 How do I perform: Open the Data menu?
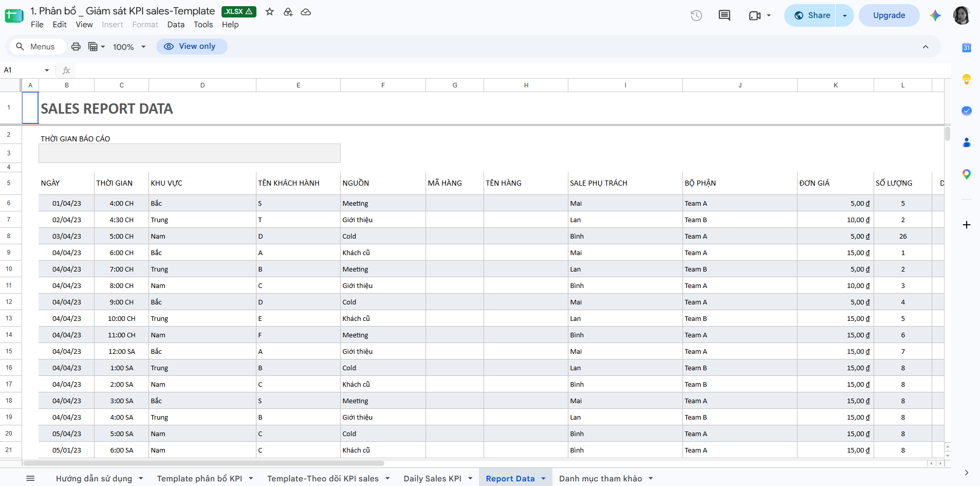tap(176, 25)
